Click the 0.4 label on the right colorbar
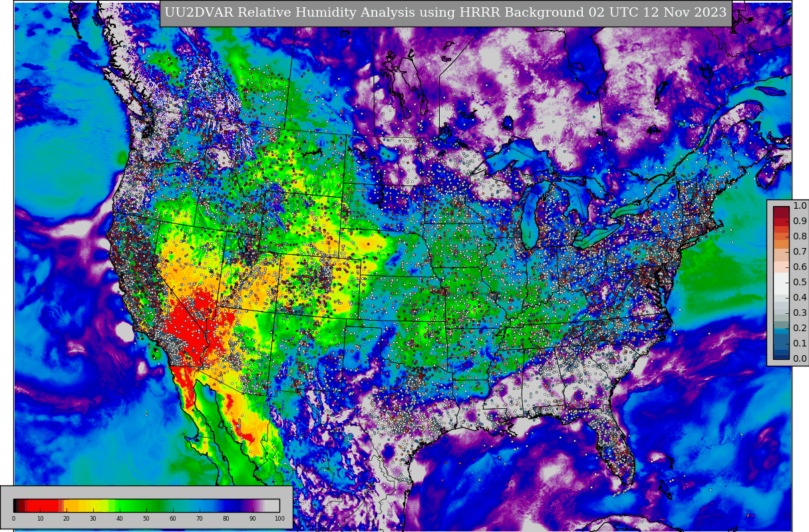Image resolution: width=809 pixels, height=532 pixels. coord(800,298)
